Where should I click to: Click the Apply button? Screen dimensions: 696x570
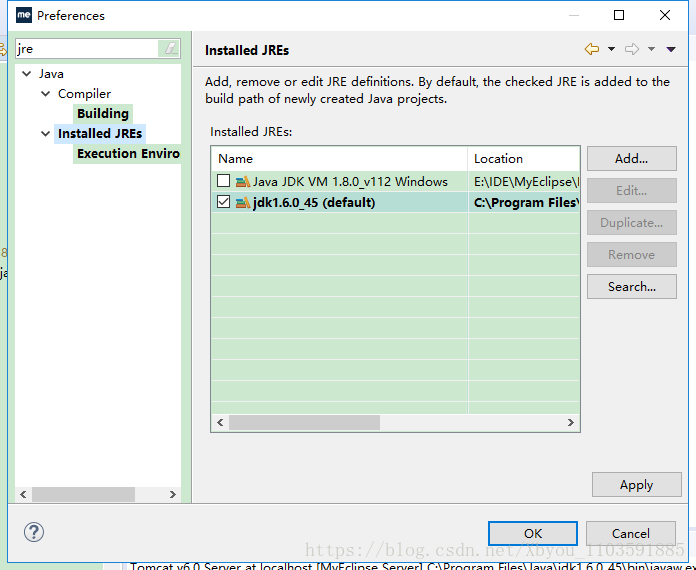tap(637, 484)
